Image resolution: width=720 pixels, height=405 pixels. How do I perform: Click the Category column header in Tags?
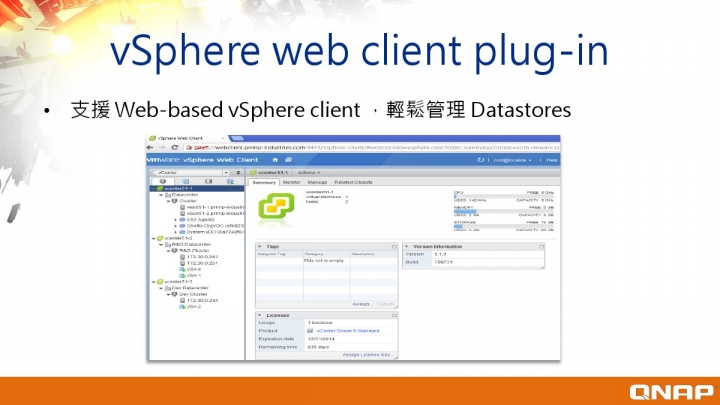(x=326, y=254)
